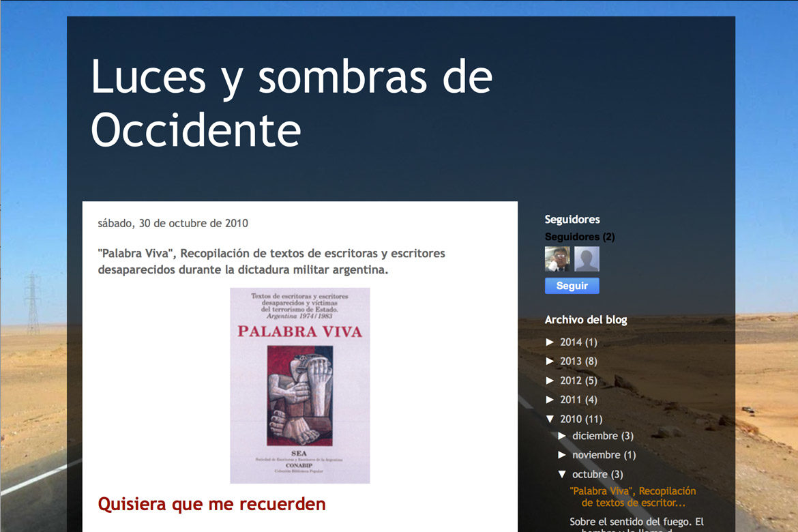Open the 2013 archive link
Viewport: 798px width, 532px height.
click(571, 361)
